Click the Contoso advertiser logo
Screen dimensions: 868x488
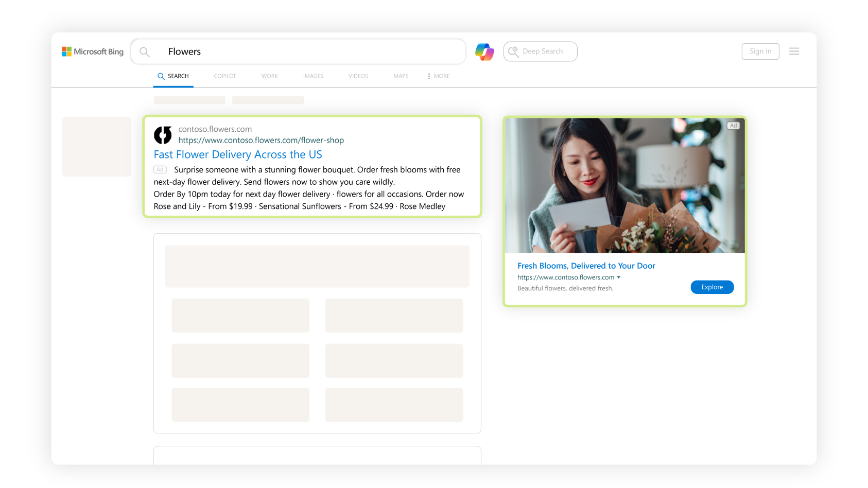(163, 135)
